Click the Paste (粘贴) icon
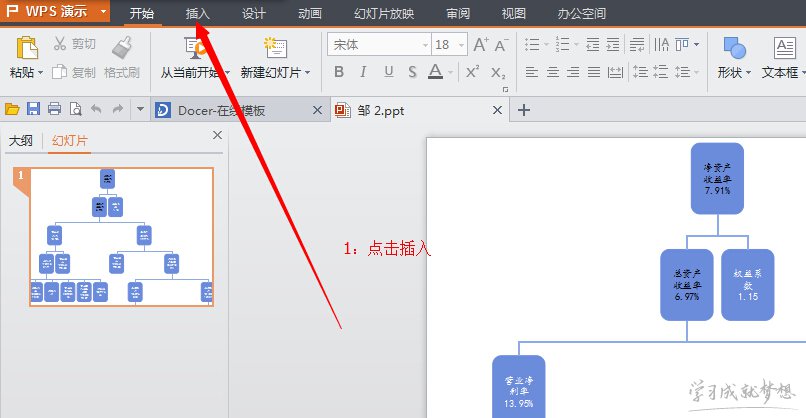 pyautogui.click(x=27, y=48)
